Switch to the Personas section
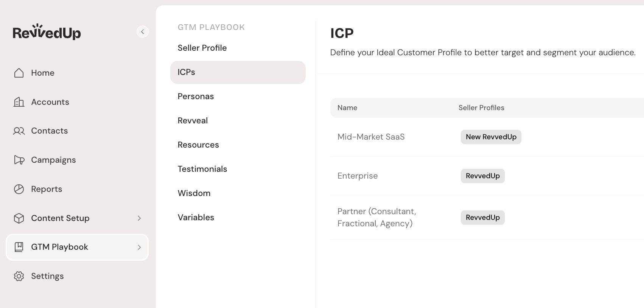The width and height of the screenshot is (644, 308). coord(196,96)
